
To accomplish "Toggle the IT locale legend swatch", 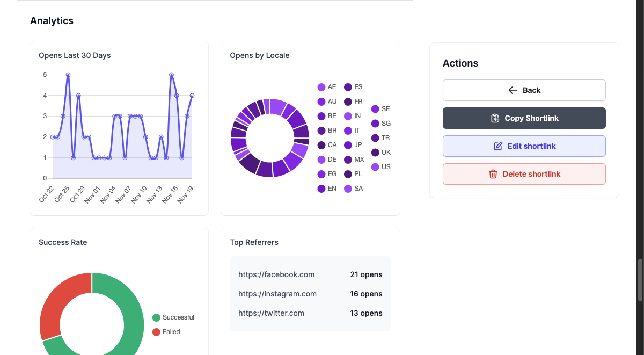I will click(x=348, y=131).
